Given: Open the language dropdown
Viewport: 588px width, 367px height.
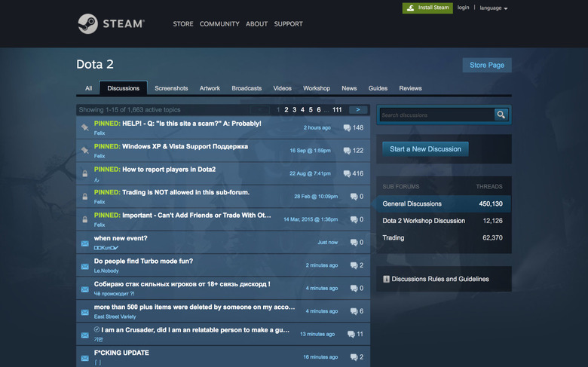Looking at the screenshot, I should coord(494,8).
